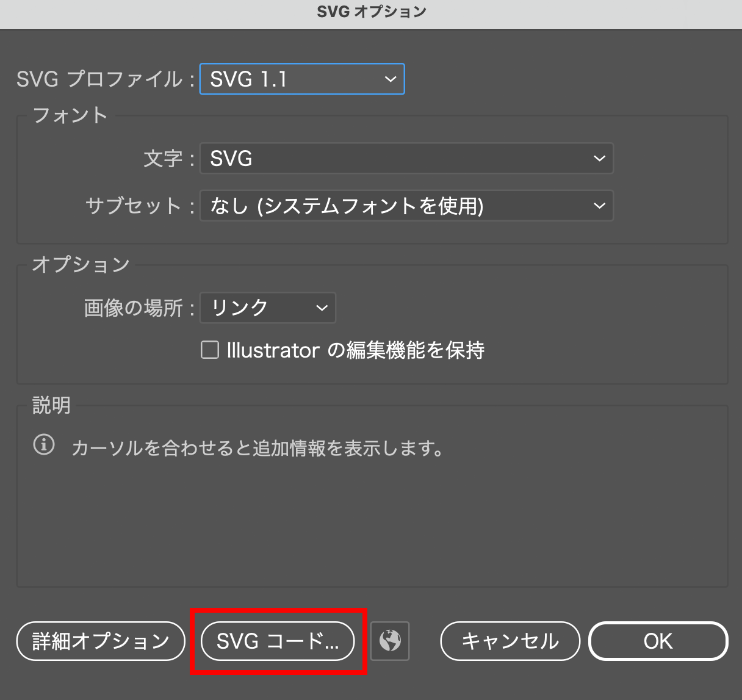Click the オプション group heading
The height and width of the screenshot is (700, 742).
pyautogui.click(x=81, y=264)
